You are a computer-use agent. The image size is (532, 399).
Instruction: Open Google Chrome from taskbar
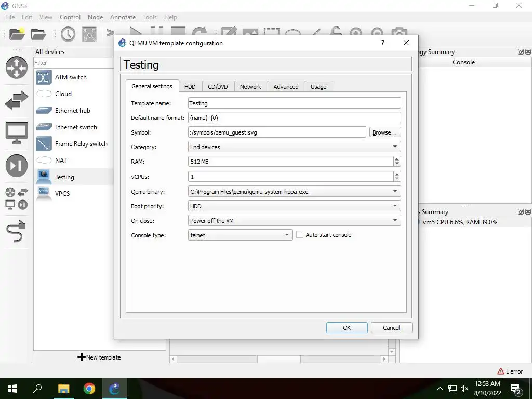point(89,389)
